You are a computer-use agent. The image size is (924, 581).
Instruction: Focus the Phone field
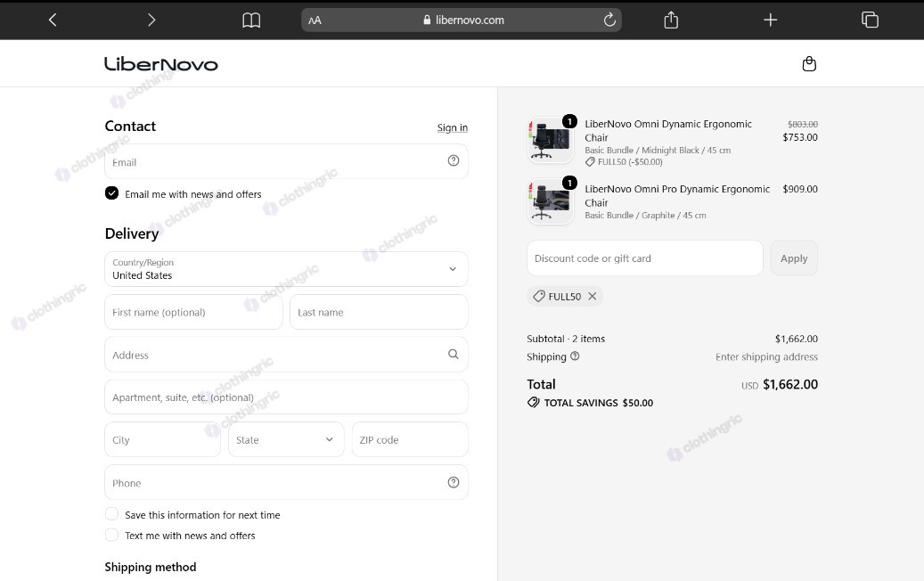click(286, 483)
